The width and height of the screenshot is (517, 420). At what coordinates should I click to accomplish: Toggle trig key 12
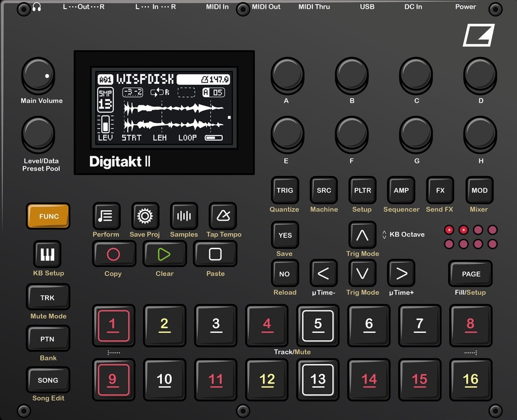[267, 380]
